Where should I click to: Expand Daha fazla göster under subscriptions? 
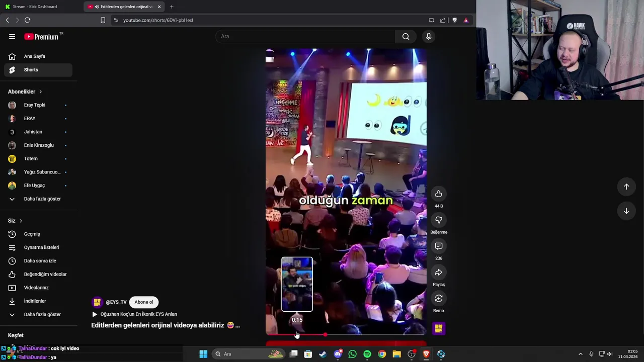pyautogui.click(x=38, y=199)
